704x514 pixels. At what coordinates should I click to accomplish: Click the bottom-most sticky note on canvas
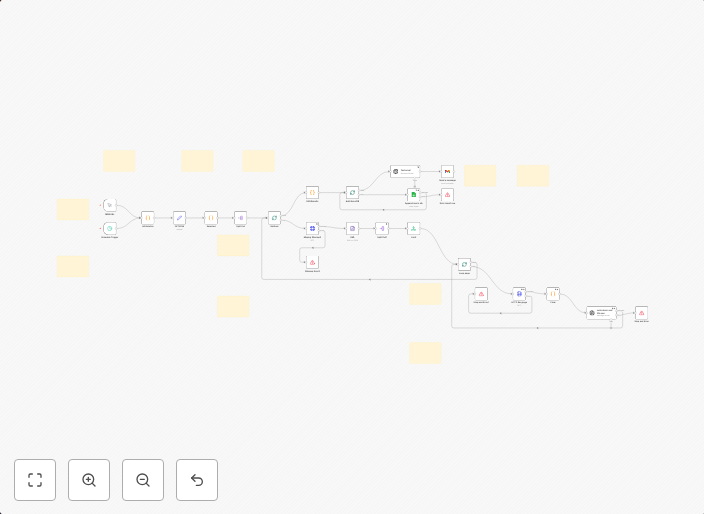[x=426, y=352]
